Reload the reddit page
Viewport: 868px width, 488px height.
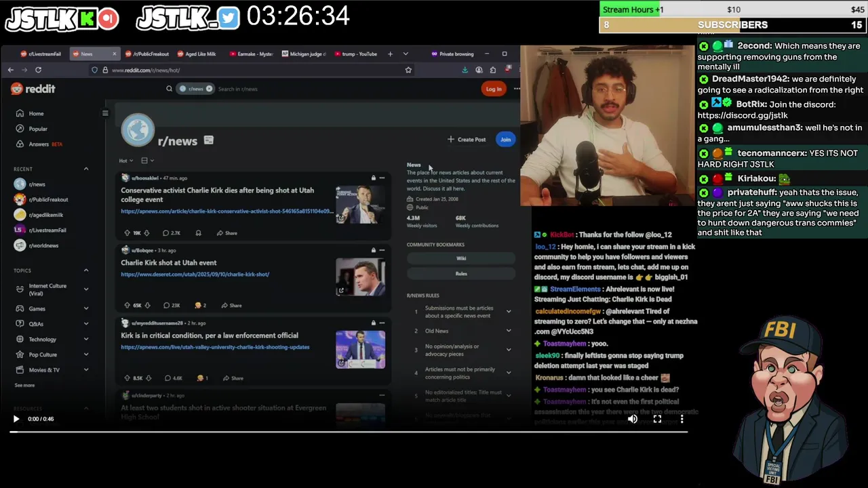38,70
